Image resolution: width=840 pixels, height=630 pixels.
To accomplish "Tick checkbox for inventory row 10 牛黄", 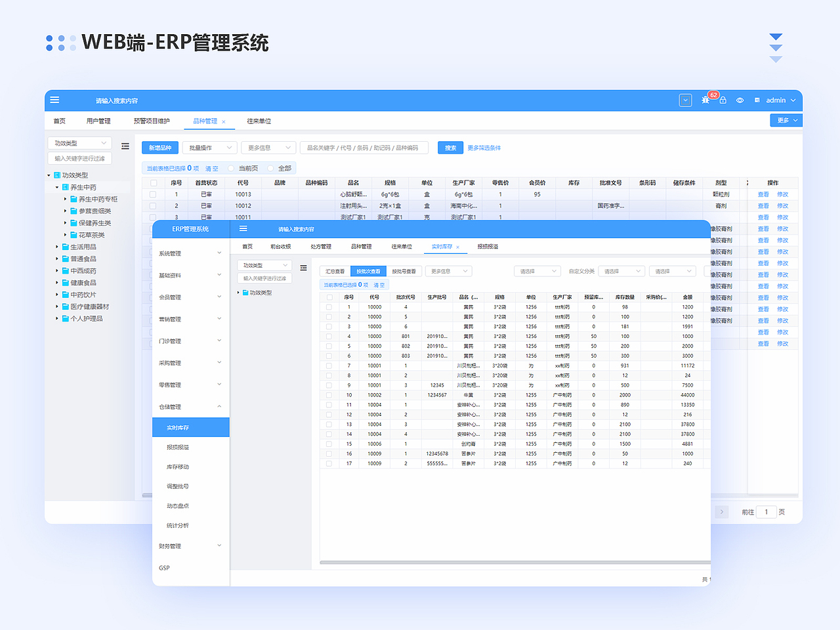I will 329,395.
